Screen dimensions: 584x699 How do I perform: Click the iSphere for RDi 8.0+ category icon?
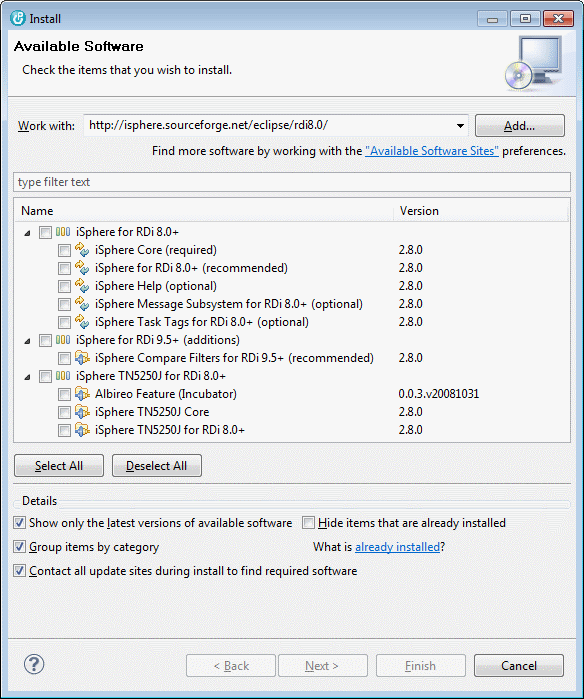click(63, 232)
